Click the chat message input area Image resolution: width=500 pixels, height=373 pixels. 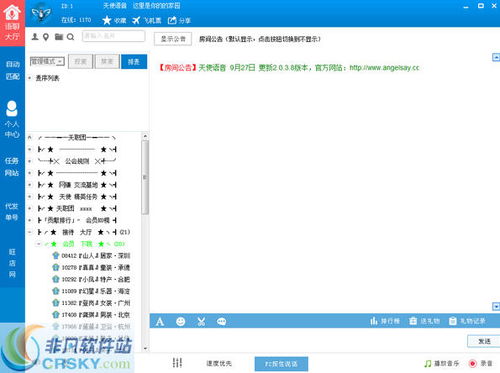[x=308, y=340]
